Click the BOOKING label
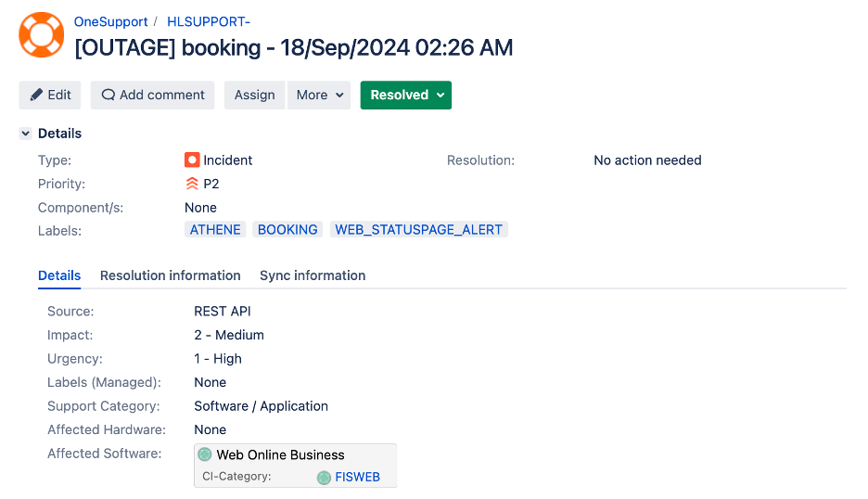 (x=287, y=230)
